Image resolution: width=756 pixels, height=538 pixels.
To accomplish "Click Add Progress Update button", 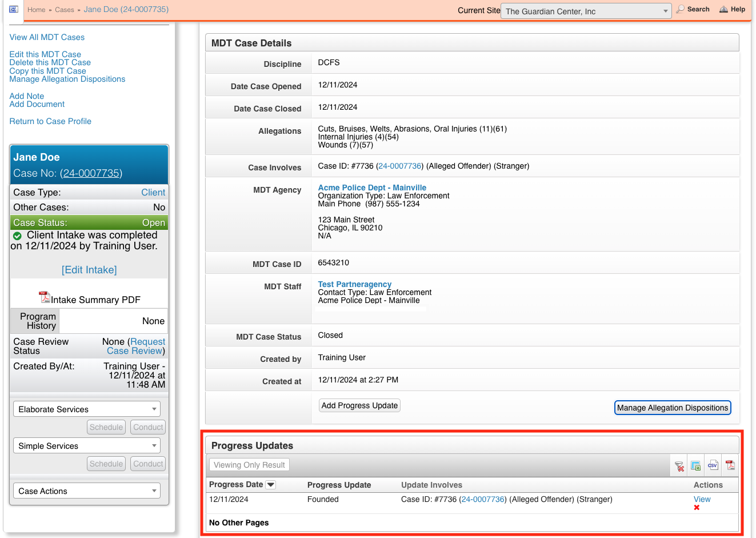I will 359,405.
